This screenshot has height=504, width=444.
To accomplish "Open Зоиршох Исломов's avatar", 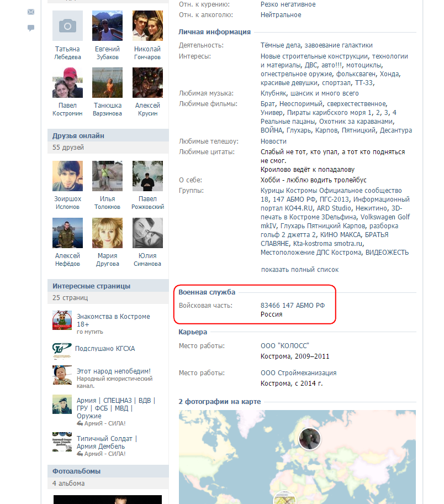I will click(67, 176).
